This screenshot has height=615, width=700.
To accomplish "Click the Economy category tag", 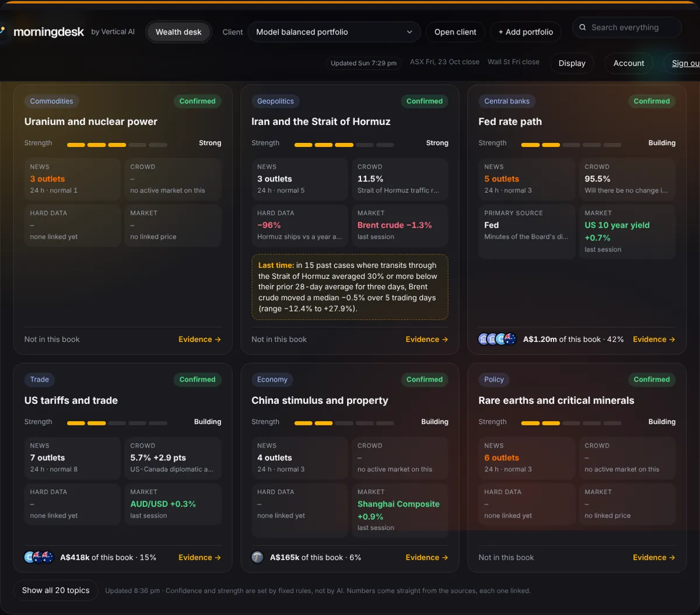I will (272, 379).
